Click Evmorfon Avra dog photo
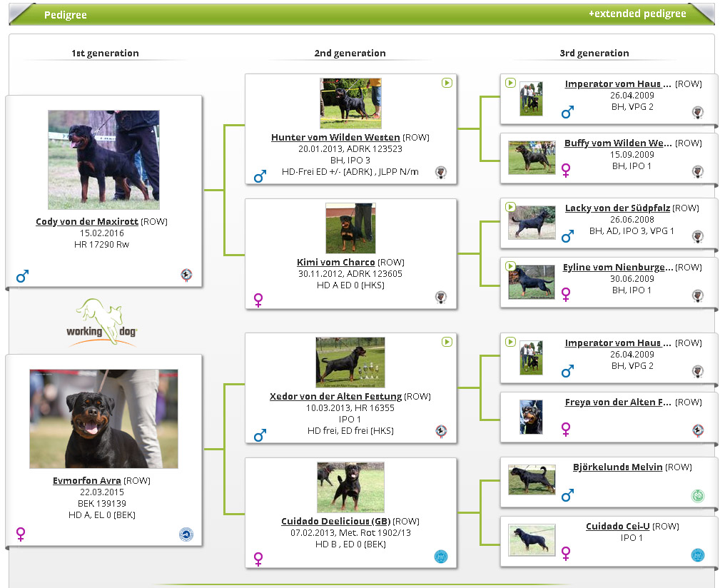The width and height of the screenshot is (725, 588). coord(103,419)
